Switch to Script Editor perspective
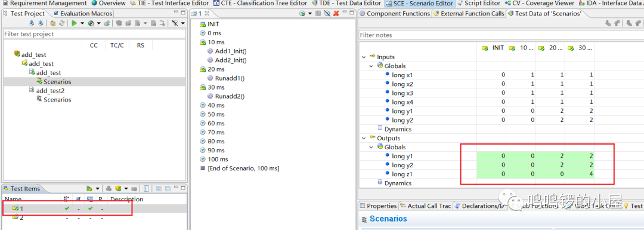The height and width of the screenshot is (230, 644). [478, 4]
